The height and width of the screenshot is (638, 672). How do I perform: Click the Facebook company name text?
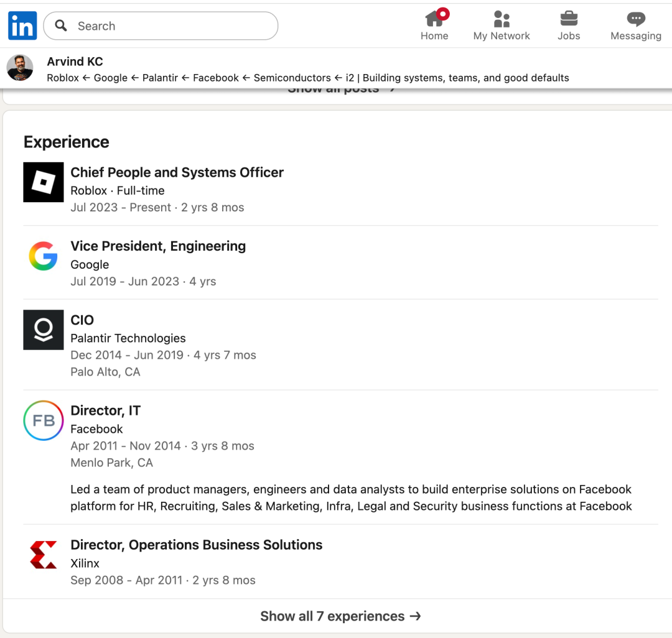pos(96,429)
